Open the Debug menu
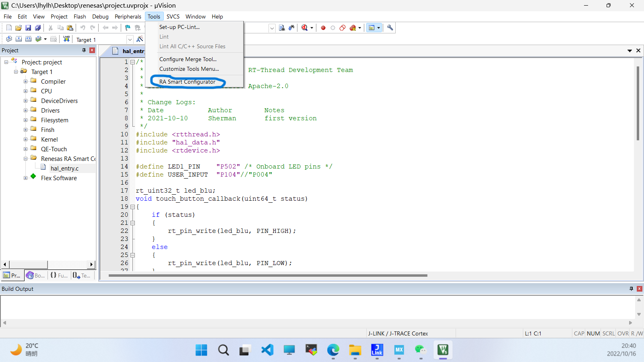The width and height of the screenshot is (644, 362). tap(100, 16)
